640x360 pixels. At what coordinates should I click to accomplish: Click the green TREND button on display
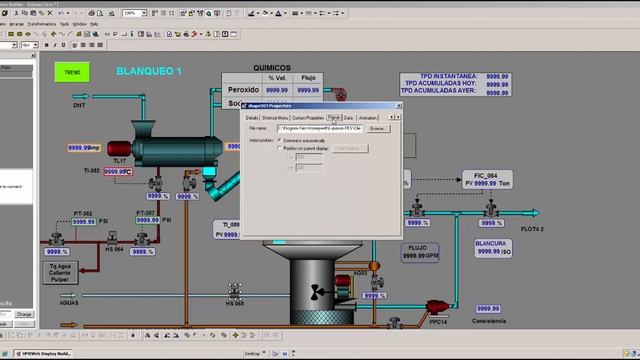[72, 72]
